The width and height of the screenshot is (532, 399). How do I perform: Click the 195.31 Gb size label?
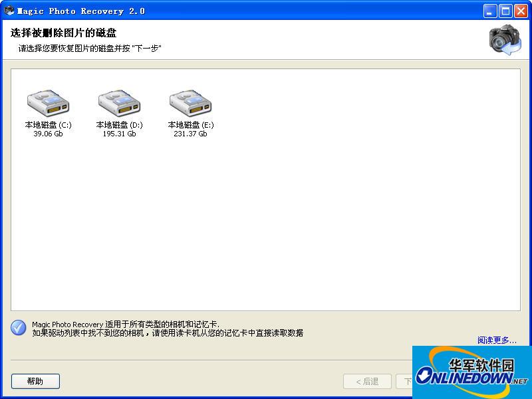120,134
